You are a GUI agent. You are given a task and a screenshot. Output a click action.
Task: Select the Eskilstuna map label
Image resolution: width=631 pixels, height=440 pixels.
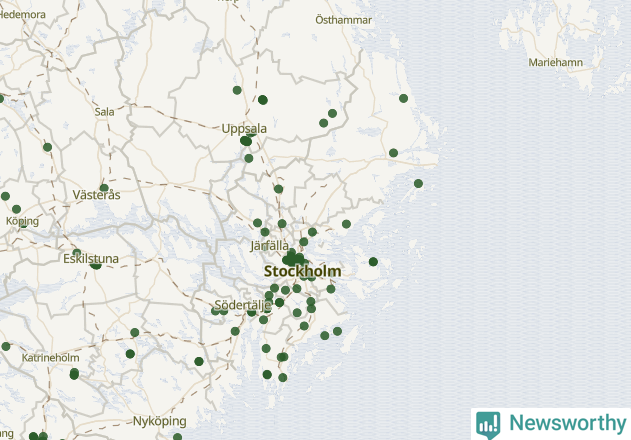click(x=91, y=259)
